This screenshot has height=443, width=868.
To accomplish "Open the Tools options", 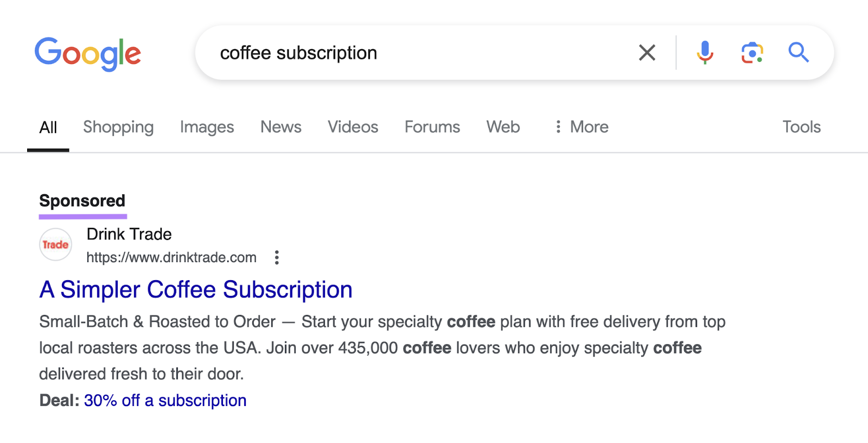I will (x=801, y=126).
